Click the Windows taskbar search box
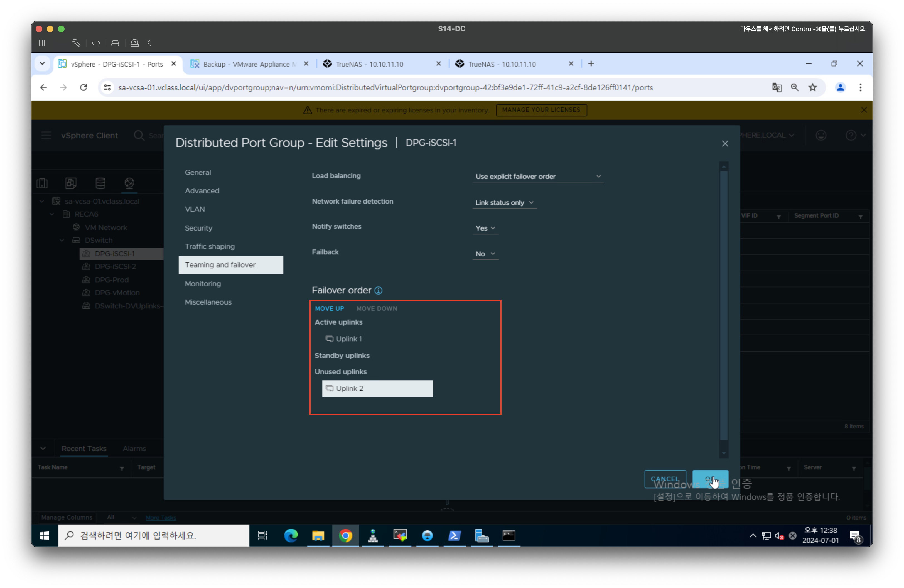This screenshot has width=904, height=588. [x=153, y=536]
